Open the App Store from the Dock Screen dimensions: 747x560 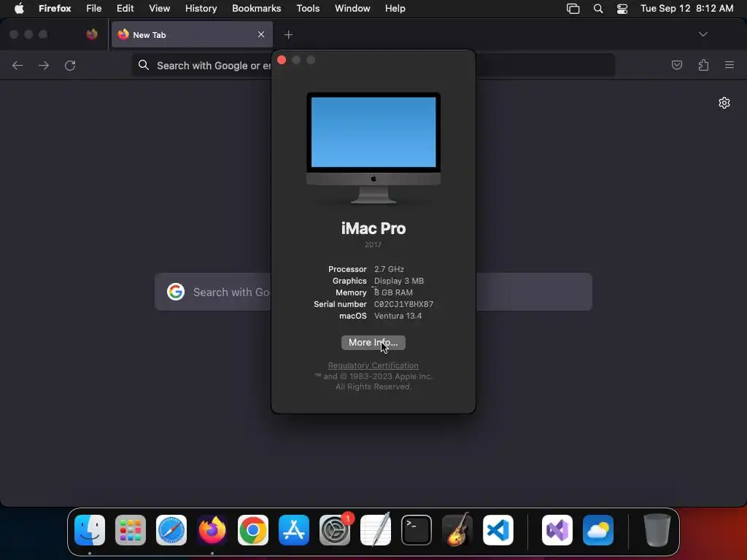tap(294, 530)
